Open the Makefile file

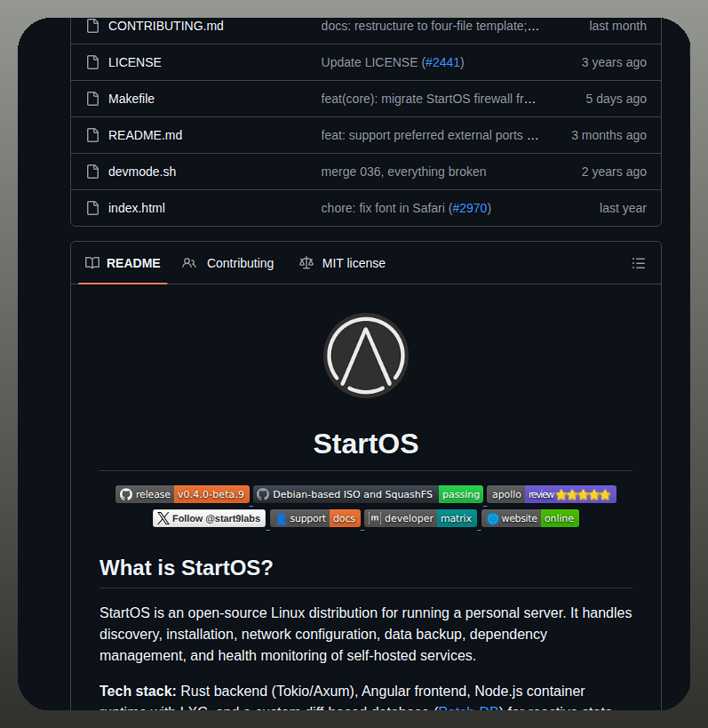(x=131, y=99)
